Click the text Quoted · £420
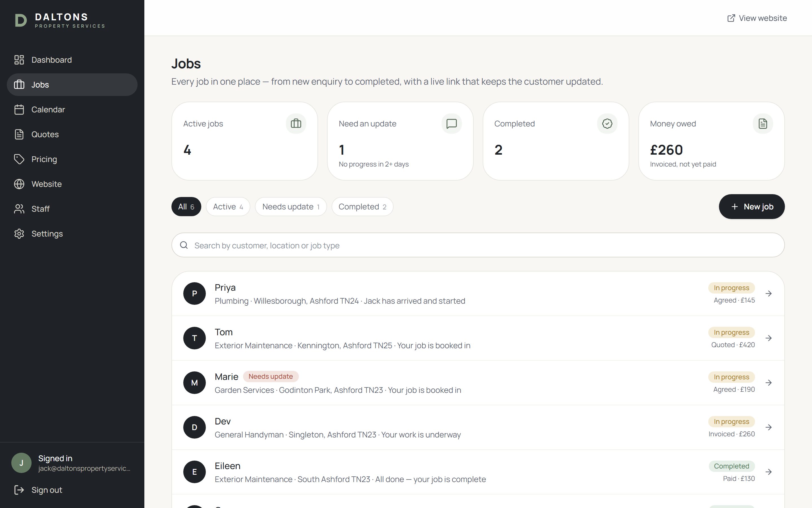Image resolution: width=812 pixels, height=508 pixels. [733, 345]
